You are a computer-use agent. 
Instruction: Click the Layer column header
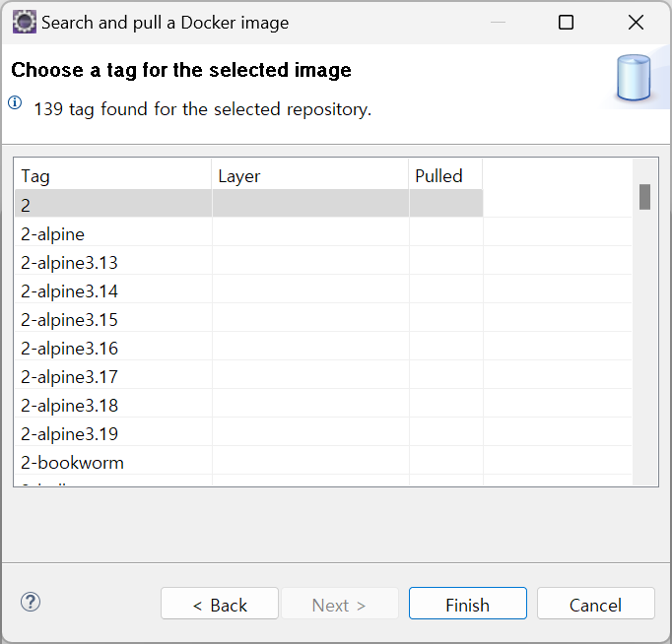pyautogui.click(x=310, y=176)
